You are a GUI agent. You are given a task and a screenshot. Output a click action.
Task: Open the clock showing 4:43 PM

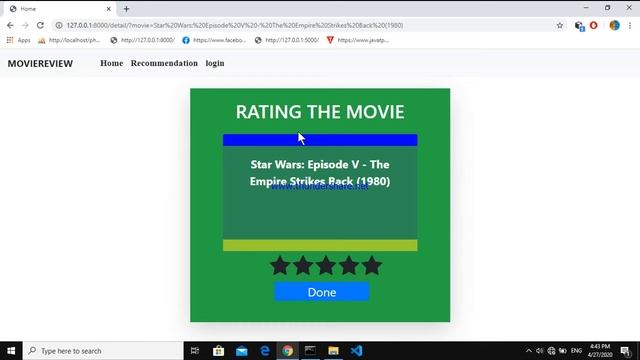[600, 351]
